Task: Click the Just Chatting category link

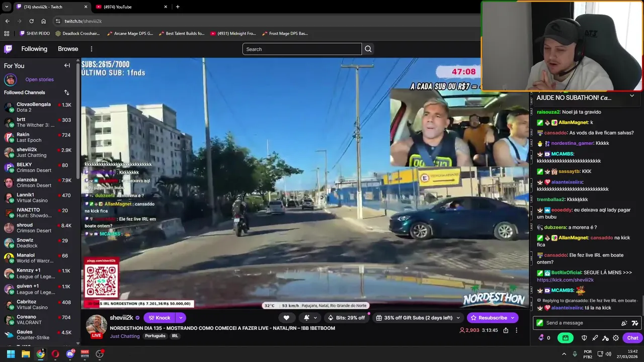Action: point(125,336)
